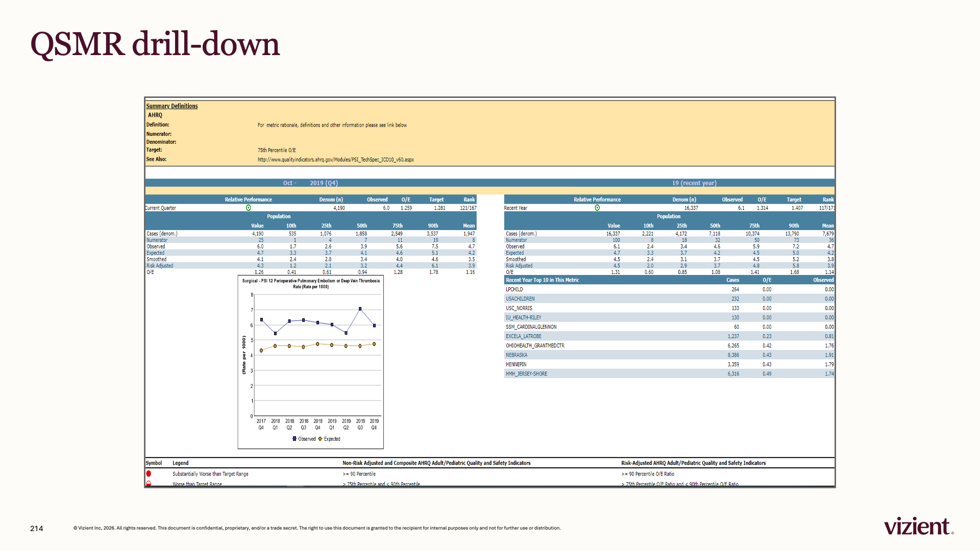Click the Population header in Current Quarter table

(x=279, y=216)
